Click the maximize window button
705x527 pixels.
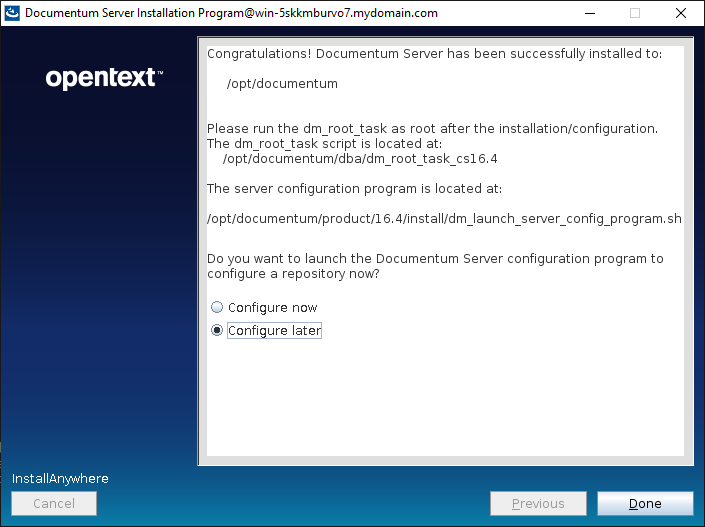[635, 13]
